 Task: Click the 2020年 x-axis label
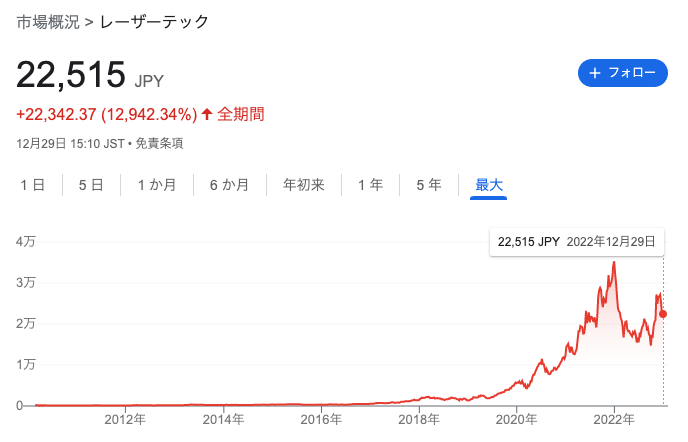coord(516,420)
